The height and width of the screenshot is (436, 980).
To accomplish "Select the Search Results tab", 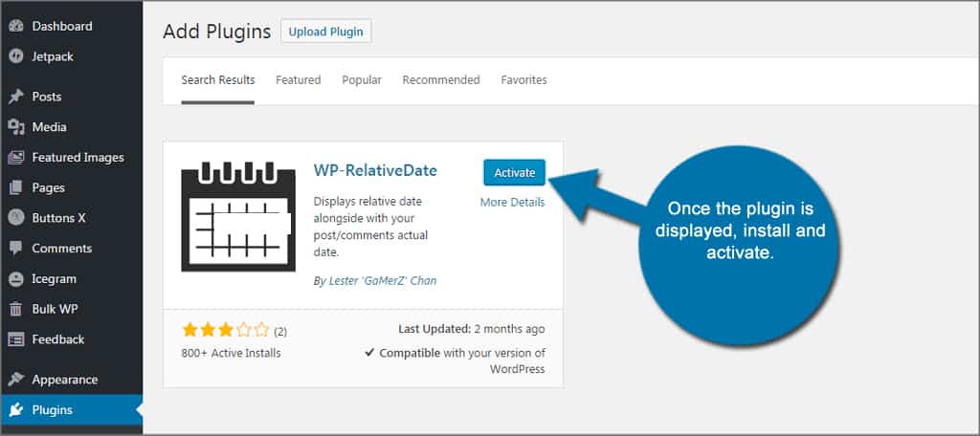I will (218, 80).
